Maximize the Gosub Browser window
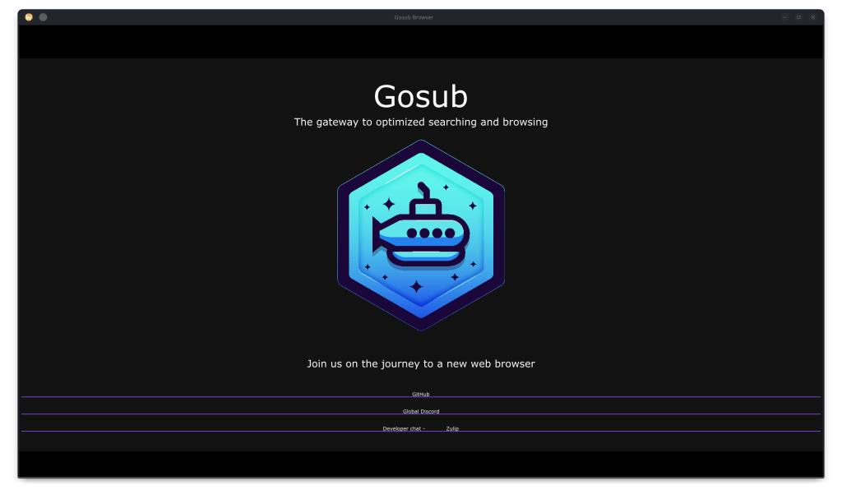 coord(798,17)
